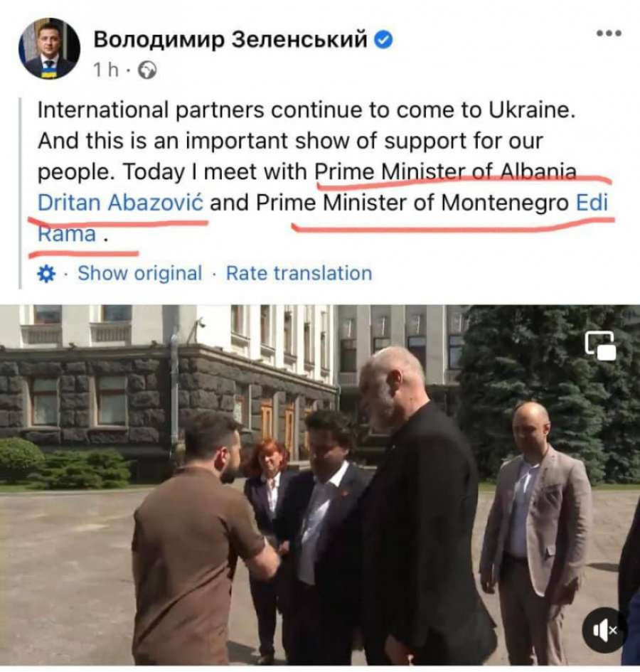
Task: Open the tagged name Edi
Action: point(592,203)
